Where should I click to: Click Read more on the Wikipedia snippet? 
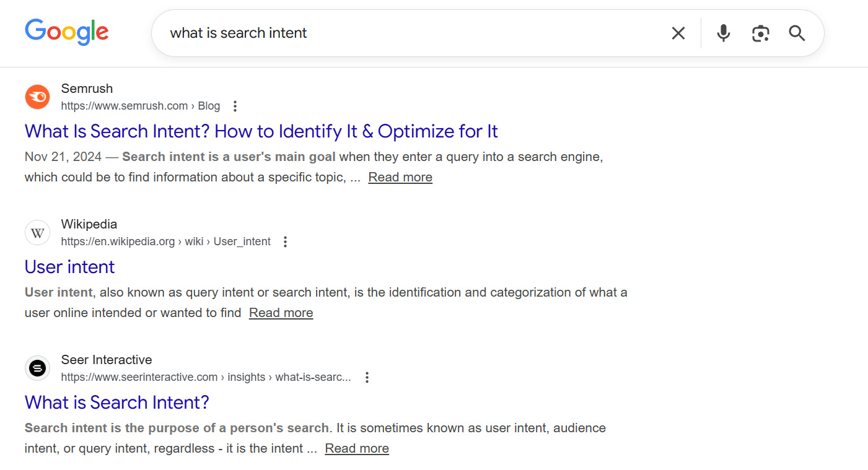point(281,313)
